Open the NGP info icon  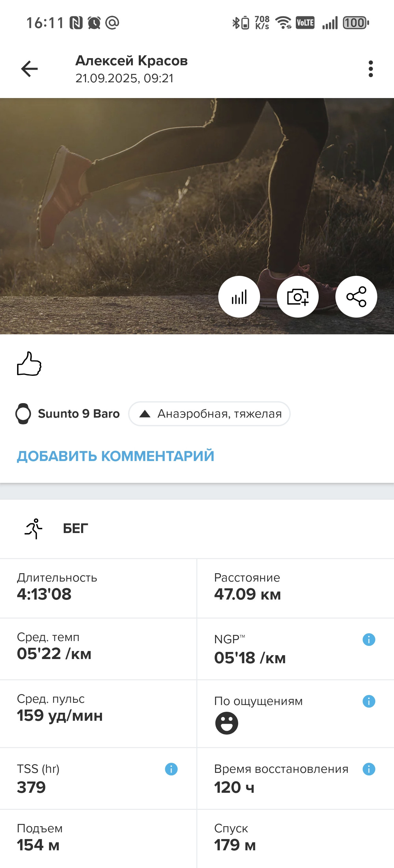pos(369,639)
